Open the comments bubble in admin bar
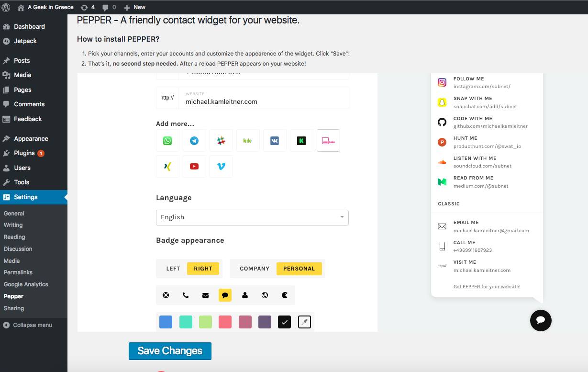588x372 pixels. click(109, 7)
